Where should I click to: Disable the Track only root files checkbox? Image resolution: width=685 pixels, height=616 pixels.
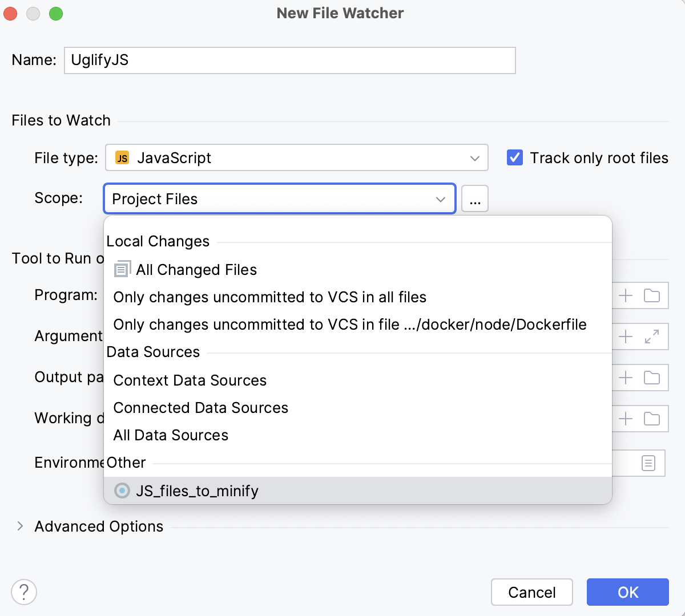(x=515, y=158)
